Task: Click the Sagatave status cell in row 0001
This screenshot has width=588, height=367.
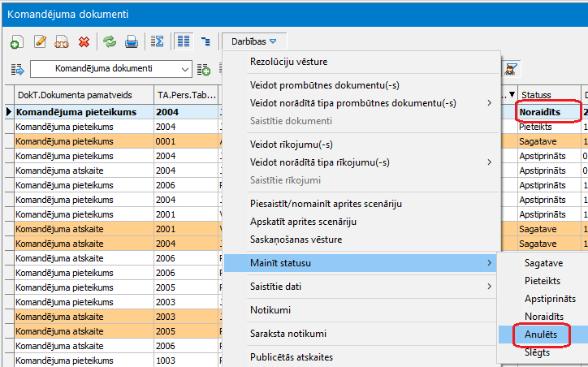Action: click(x=549, y=141)
